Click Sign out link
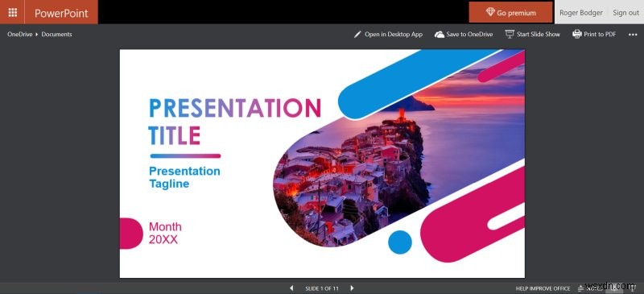Viewport: 644px width, 294px height. [x=626, y=13]
